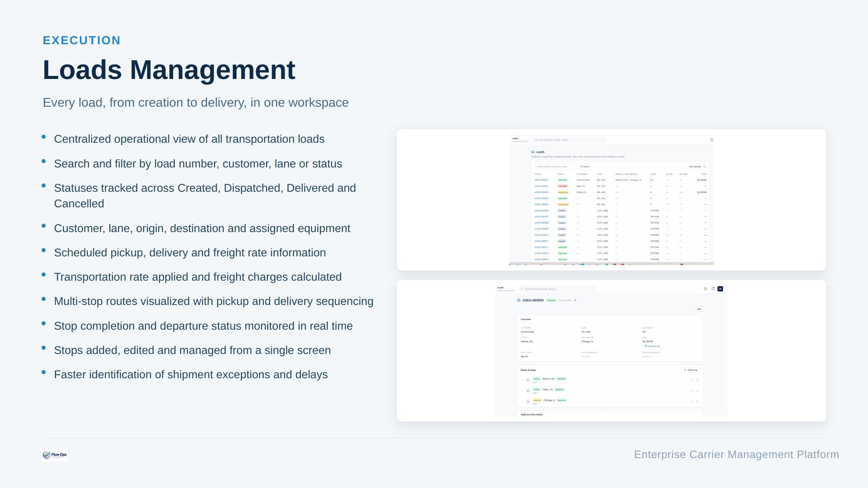Open notifications bell in load detail screenshot

point(713,289)
